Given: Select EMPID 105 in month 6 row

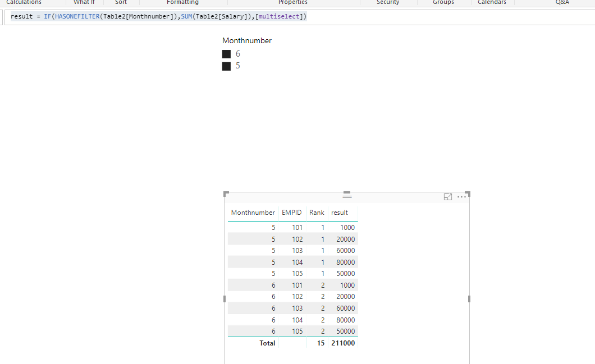Looking at the screenshot, I should coord(297,331).
